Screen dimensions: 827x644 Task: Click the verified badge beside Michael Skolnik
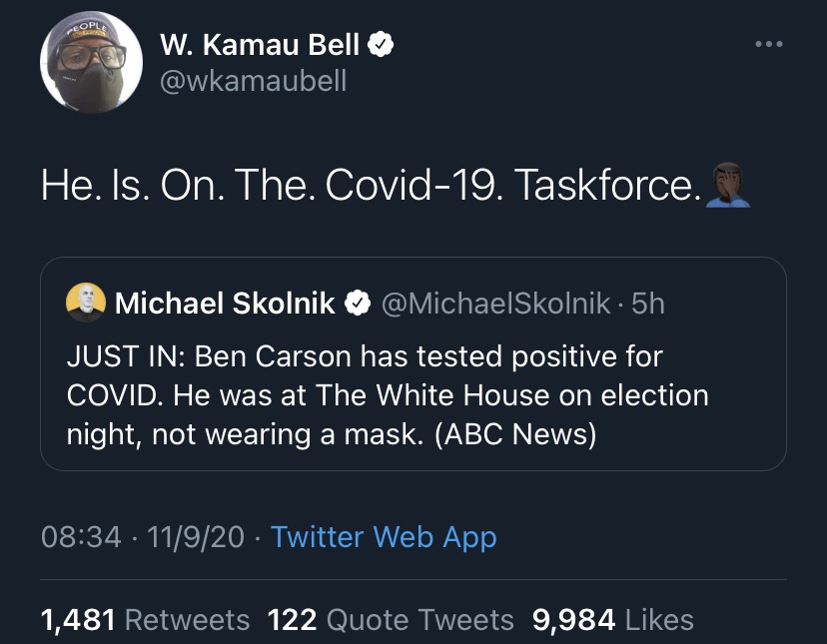coord(357,304)
